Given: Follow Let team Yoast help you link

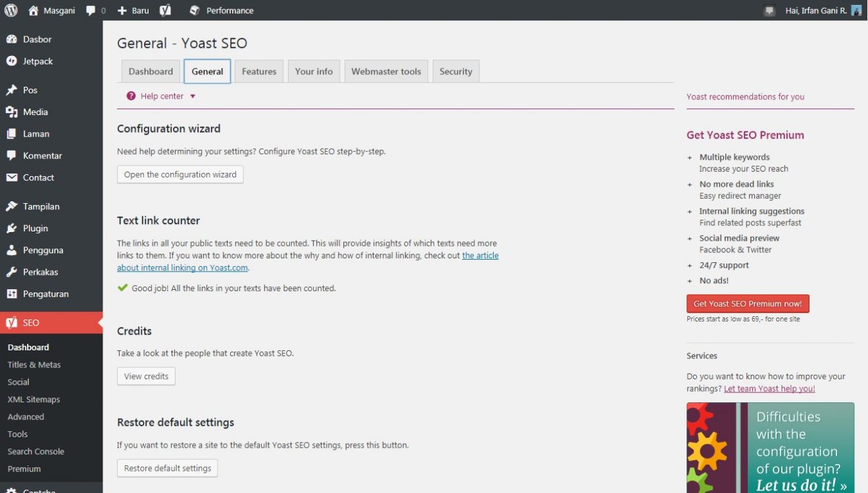Looking at the screenshot, I should [769, 388].
